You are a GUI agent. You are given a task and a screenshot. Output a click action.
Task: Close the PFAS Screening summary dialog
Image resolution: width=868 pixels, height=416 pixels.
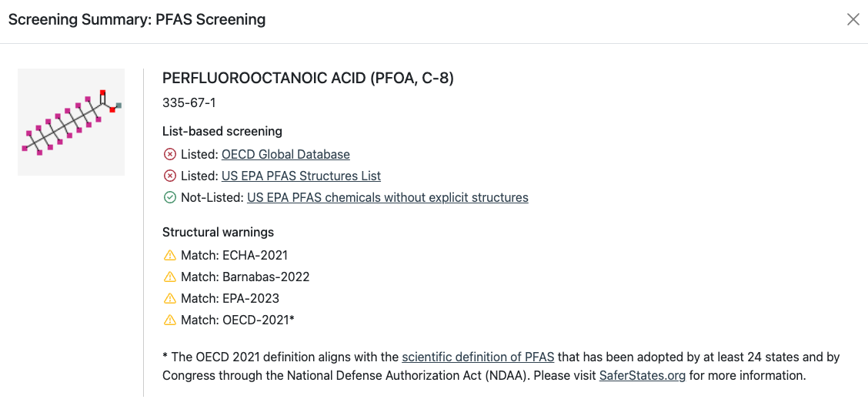pos(853,20)
